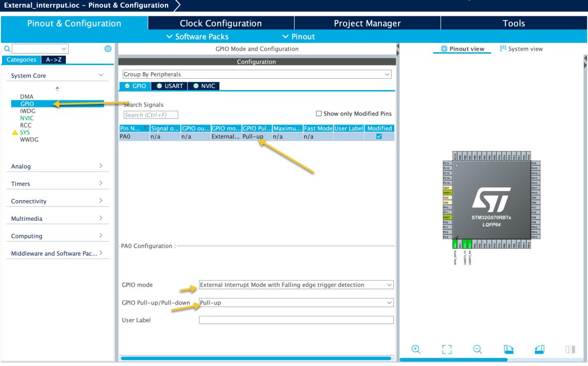Rotate the chip view clockwise
Viewport: 588px width, 366px height.
click(x=509, y=349)
